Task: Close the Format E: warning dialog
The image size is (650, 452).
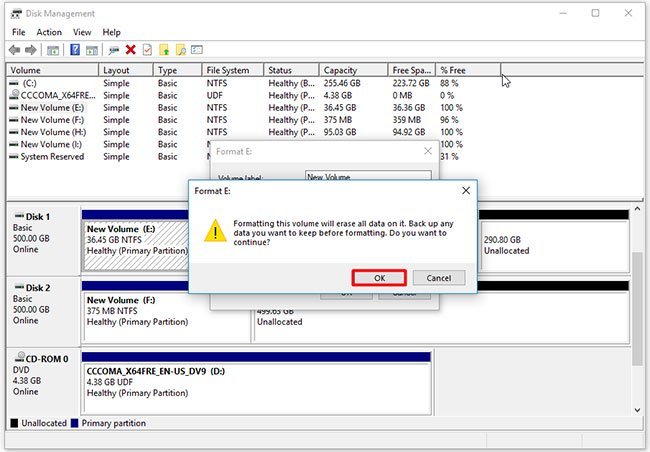Action: (x=465, y=190)
